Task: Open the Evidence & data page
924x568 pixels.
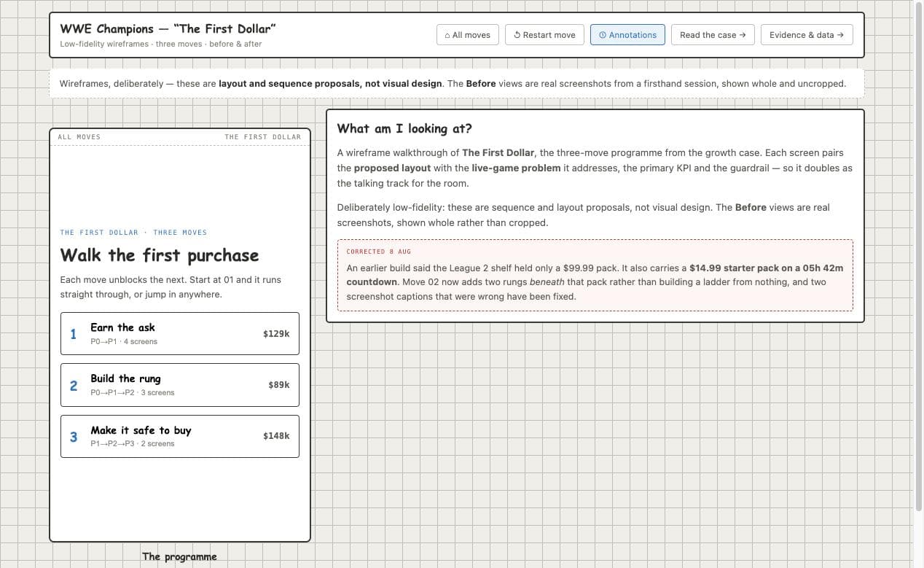Action: point(807,35)
